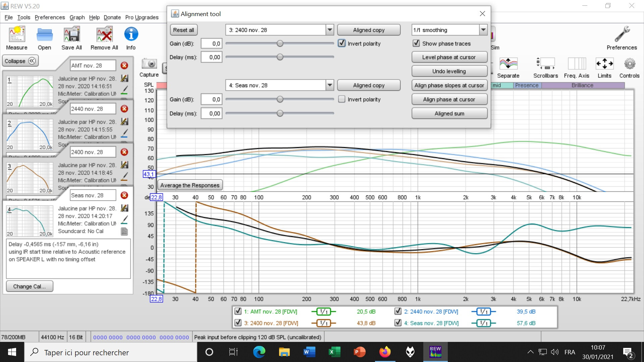Open the Graph menu
This screenshot has height=362, width=644.
(77, 17)
